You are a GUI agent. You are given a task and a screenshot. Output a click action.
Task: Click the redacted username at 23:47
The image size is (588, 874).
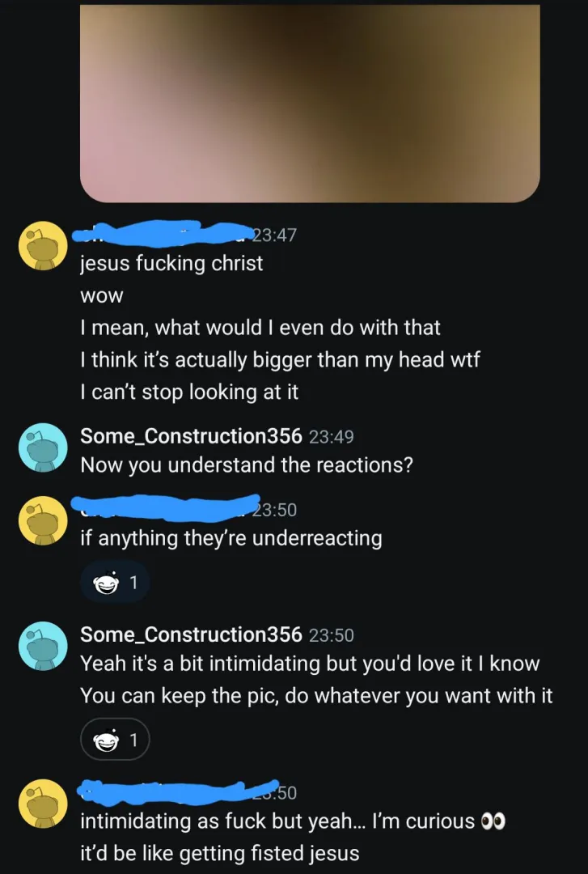tap(162, 235)
